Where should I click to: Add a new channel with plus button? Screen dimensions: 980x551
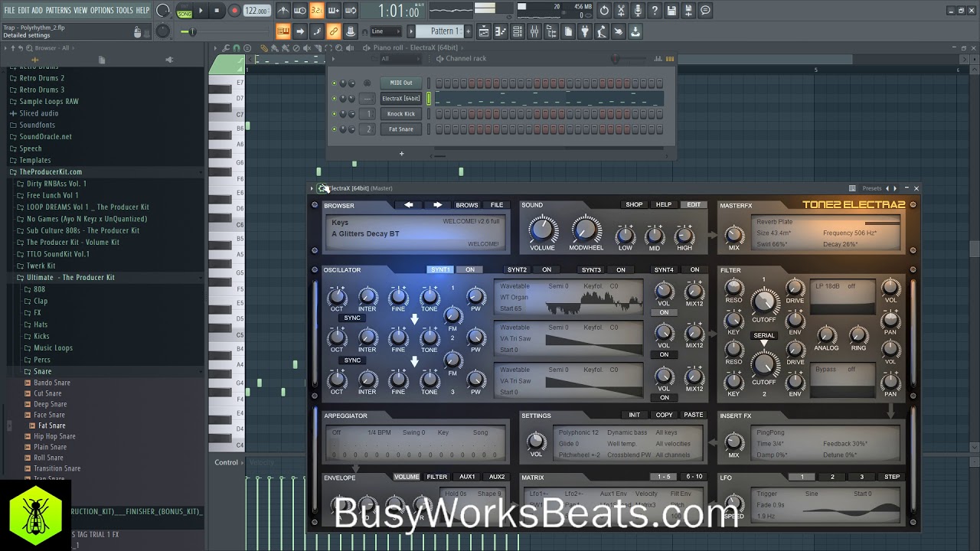[401, 153]
